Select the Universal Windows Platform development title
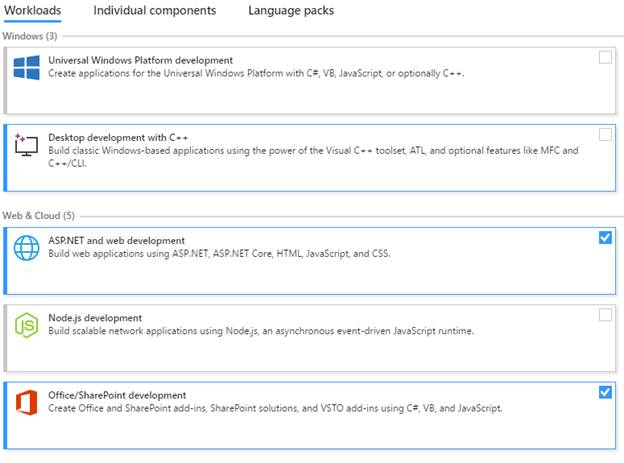Viewport: 624px width, 463px height. (x=140, y=60)
